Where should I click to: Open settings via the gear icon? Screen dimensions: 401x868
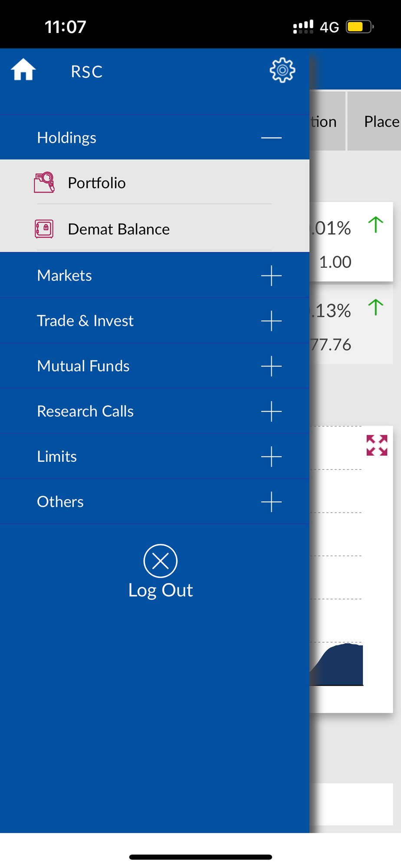pyautogui.click(x=282, y=70)
